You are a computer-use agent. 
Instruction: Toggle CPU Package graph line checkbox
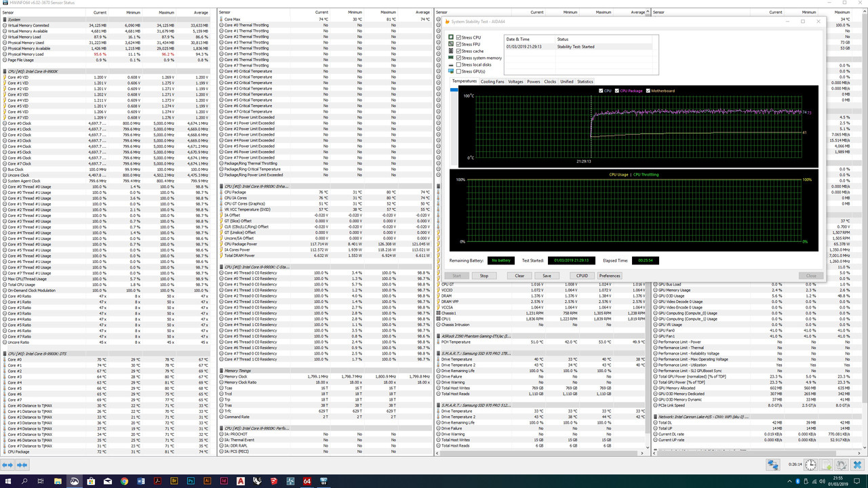(617, 91)
